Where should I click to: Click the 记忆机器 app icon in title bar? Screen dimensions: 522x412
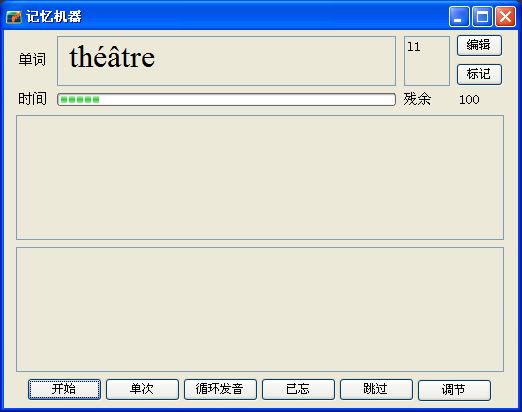click(x=14, y=17)
